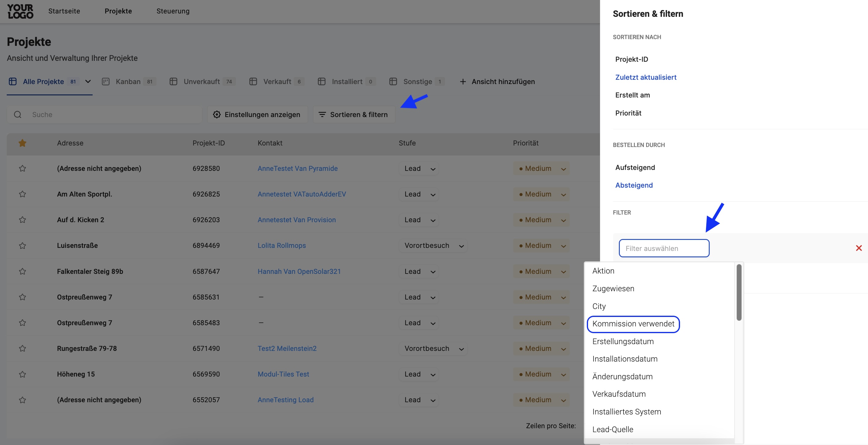The height and width of the screenshot is (445, 868).
Task: Star the Auf d. Kicken 2 project
Action: pyautogui.click(x=22, y=220)
